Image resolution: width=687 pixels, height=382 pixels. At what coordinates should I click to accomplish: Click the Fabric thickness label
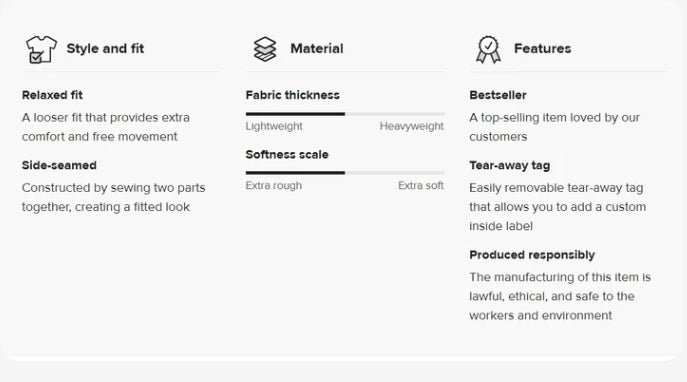click(293, 95)
